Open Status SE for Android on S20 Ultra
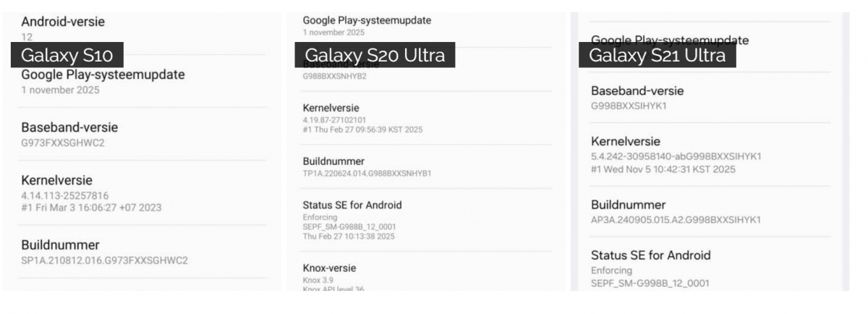Screen dimensions: 868x314 point(352,216)
